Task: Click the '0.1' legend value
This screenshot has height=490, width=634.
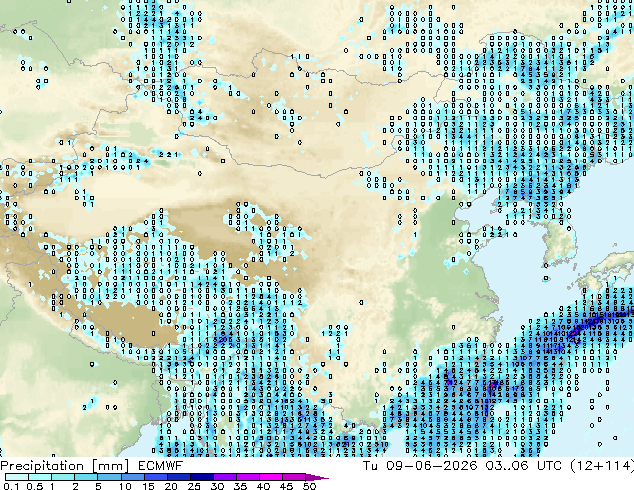Action: pyautogui.click(x=11, y=486)
